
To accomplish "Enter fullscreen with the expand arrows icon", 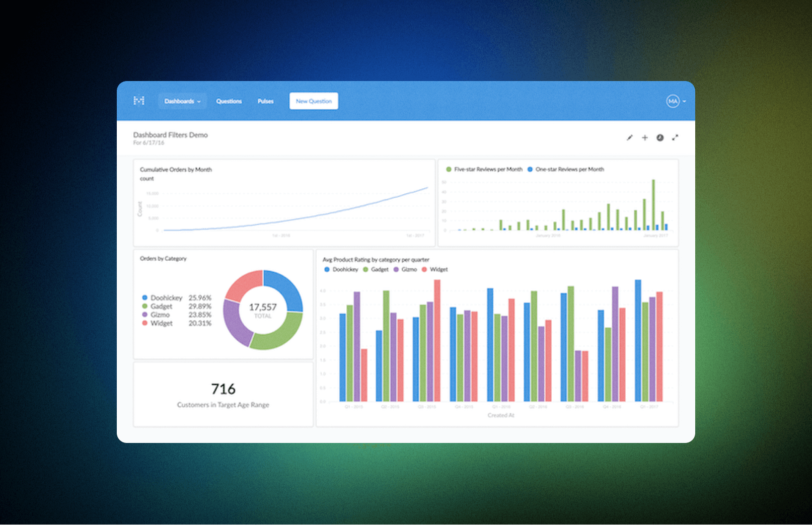I will pyautogui.click(x=675, y=137).
